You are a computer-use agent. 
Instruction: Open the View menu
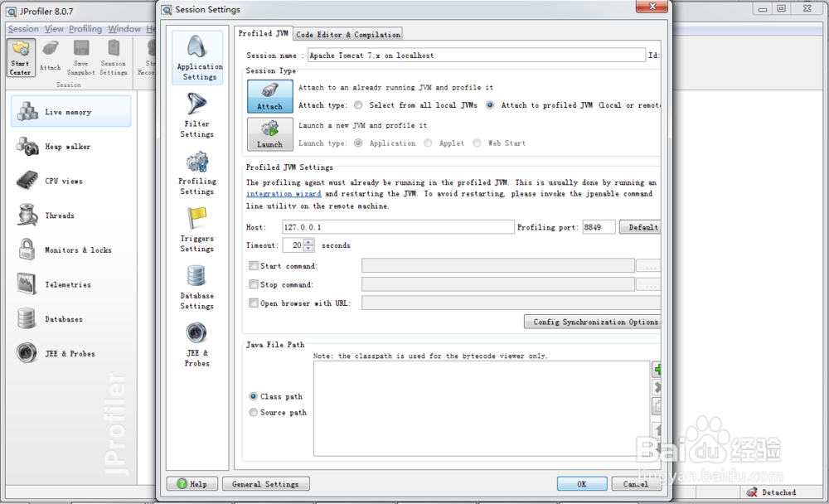(54, 28)
